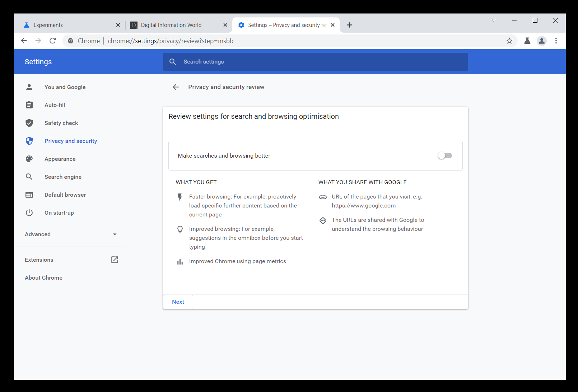The width and height of the screenshot is (578, 392).
Task: Click the clipboard icon for Auto-fill
Action: tap(29, 105)
